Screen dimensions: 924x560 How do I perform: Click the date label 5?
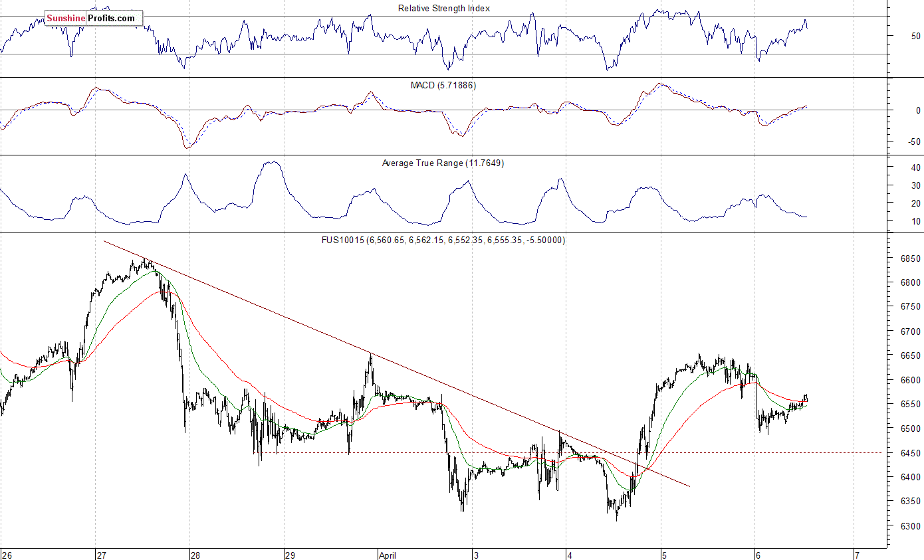pyautogui.click(x=665, y=555)
